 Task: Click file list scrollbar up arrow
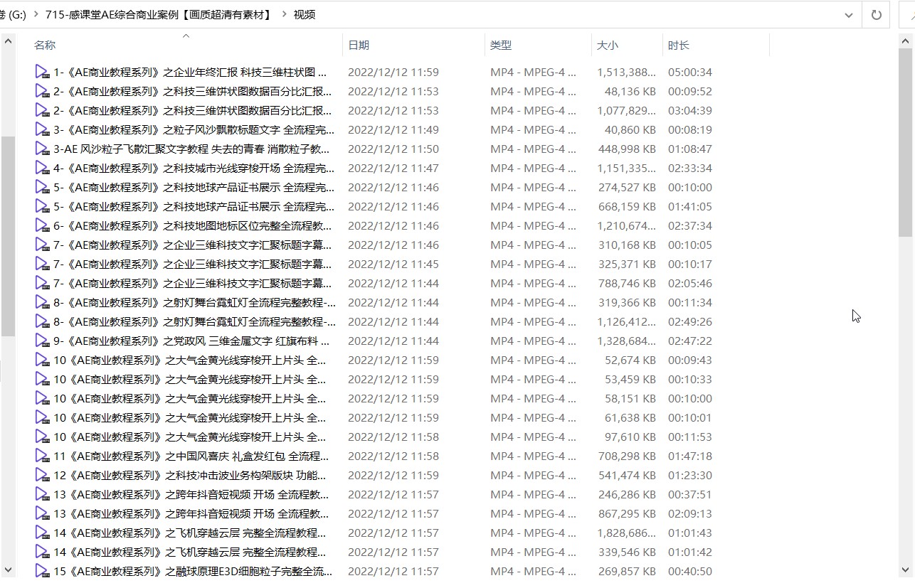click(x=906, y=42)
